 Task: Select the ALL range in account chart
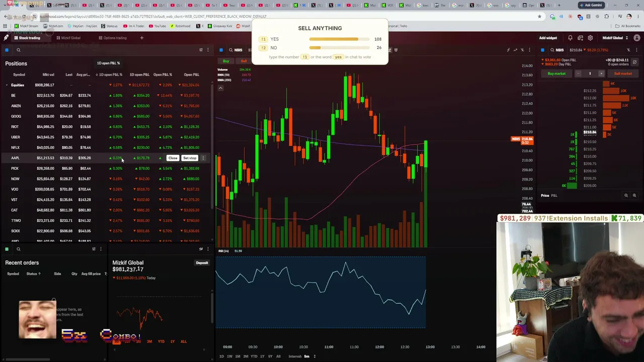click(184, 341)
